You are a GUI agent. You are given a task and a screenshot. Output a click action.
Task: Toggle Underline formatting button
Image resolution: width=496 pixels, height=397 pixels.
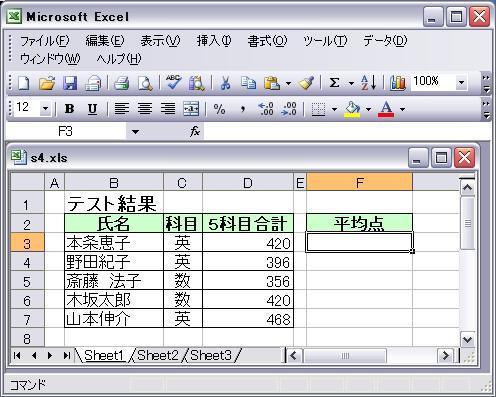click(x=92, y=109)
